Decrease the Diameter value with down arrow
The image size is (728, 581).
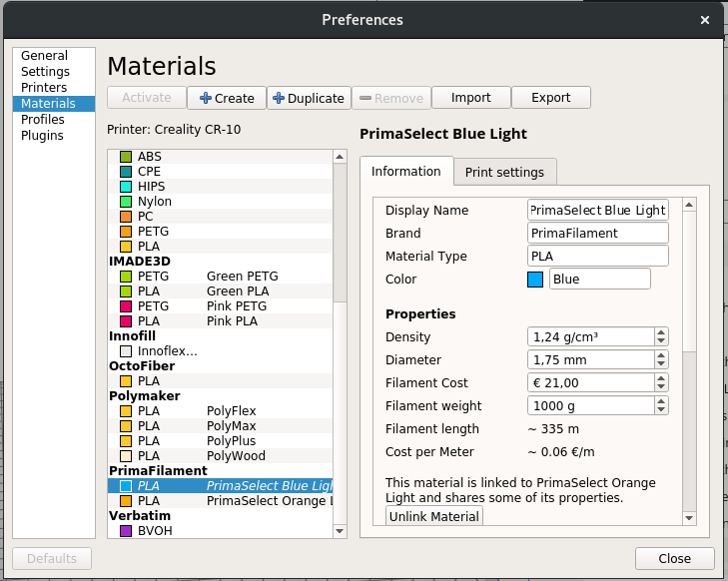tap(660, 364)
